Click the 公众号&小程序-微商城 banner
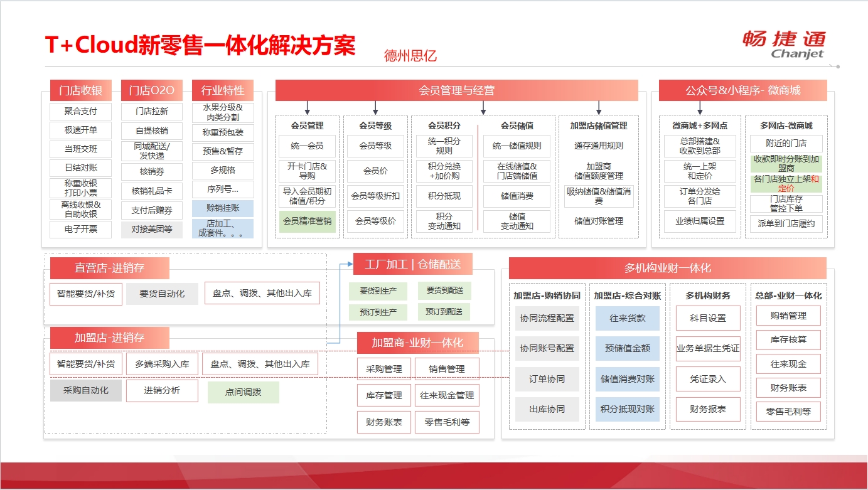 742,90
